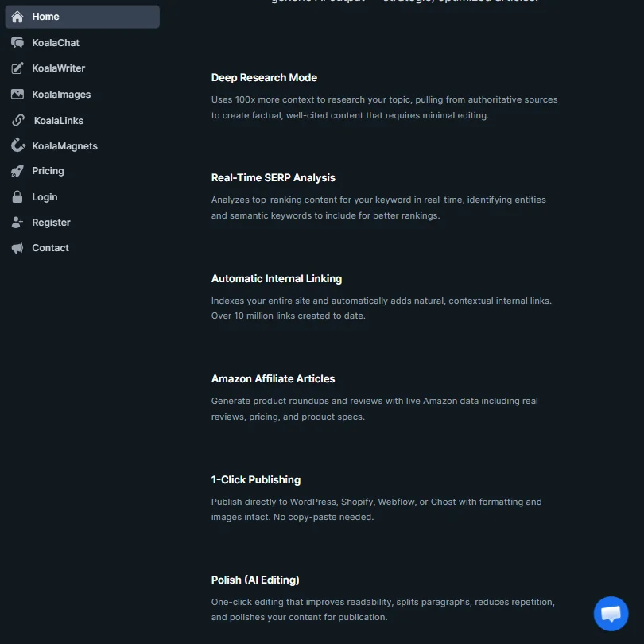This screenshot has width=644, height=644.
Task: Open KoalaWriter from sidebar
Action: pos(58,68)
